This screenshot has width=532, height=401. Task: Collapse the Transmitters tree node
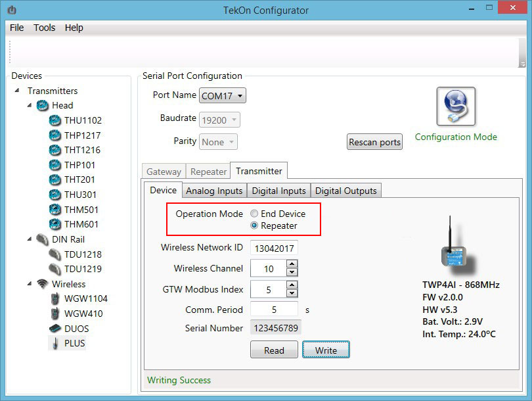17,91
